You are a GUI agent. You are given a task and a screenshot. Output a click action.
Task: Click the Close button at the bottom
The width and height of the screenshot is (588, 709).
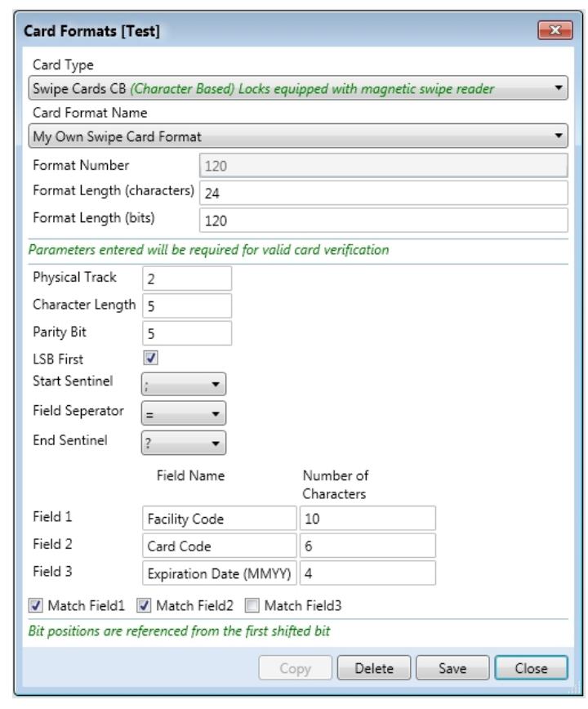531,668
